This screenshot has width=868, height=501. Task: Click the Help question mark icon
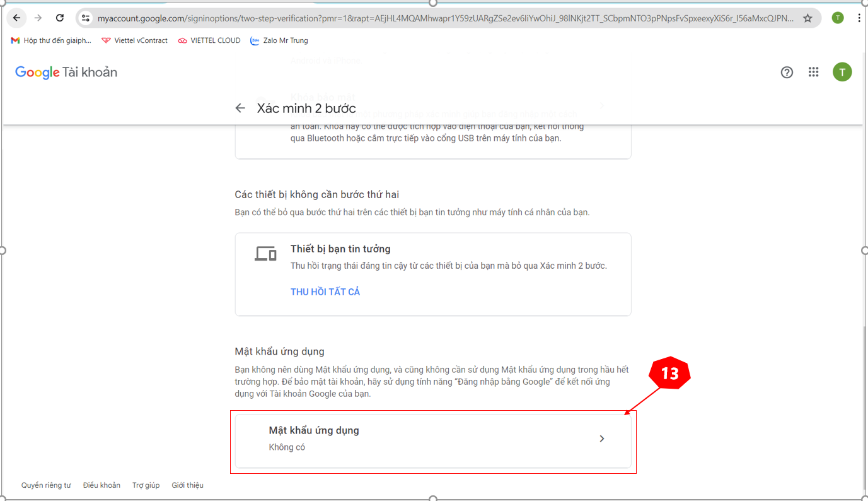click(x=787, y=72)
